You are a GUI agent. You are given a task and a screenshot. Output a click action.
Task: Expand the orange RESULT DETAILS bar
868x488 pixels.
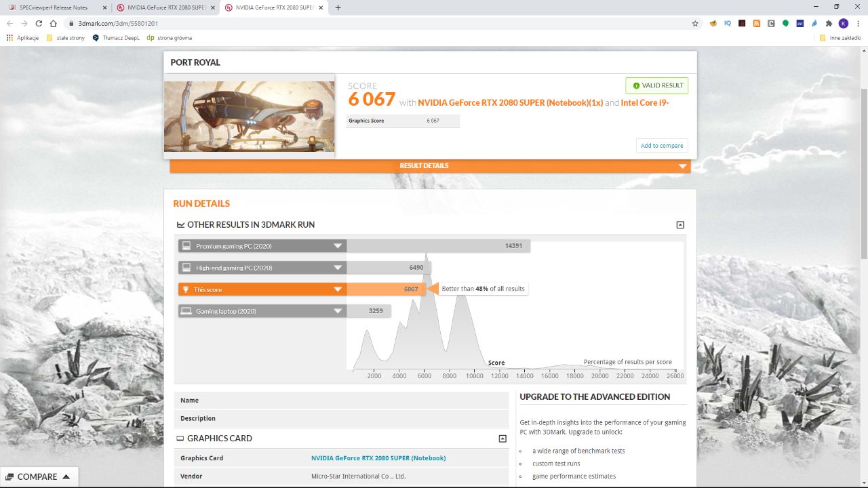430,166
